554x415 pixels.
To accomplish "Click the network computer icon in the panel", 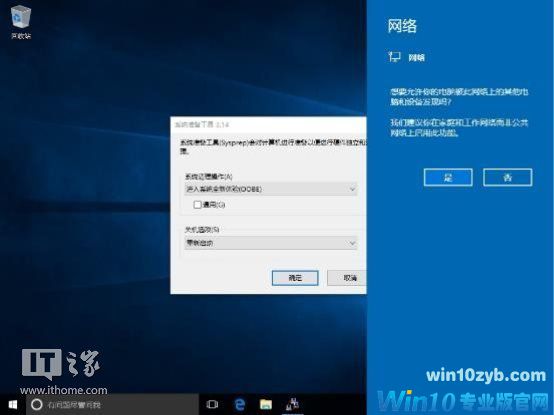I will coord(394,57).
